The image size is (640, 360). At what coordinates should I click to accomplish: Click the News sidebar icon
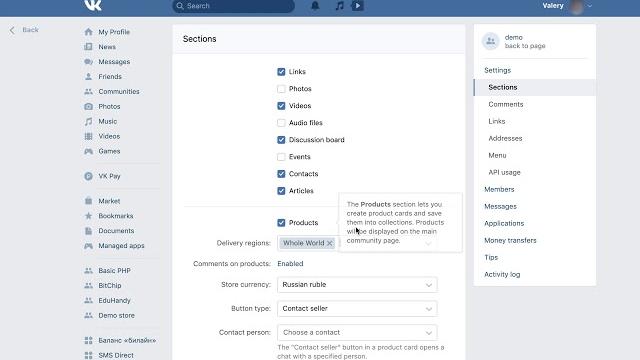coord(88,47)
